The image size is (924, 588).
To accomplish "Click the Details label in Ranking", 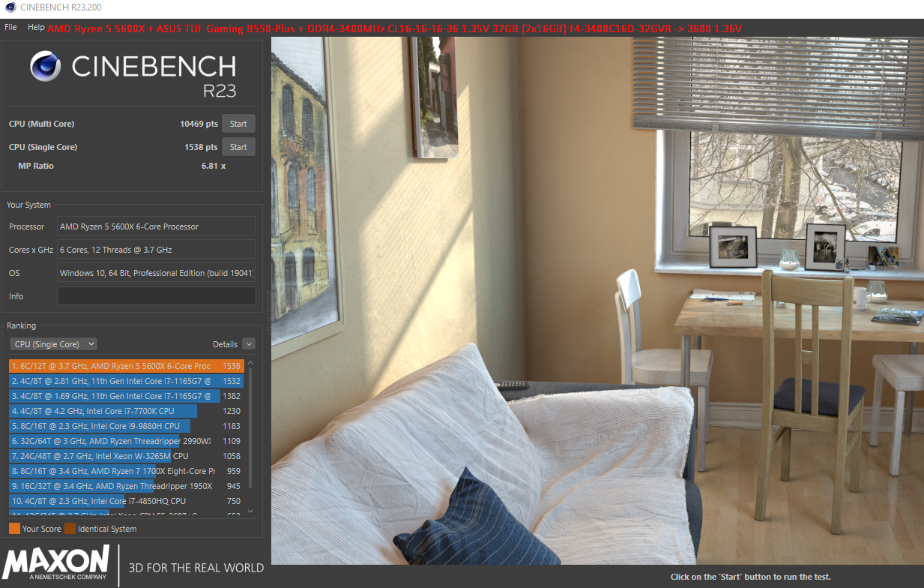I will click(x=225, y=344).
